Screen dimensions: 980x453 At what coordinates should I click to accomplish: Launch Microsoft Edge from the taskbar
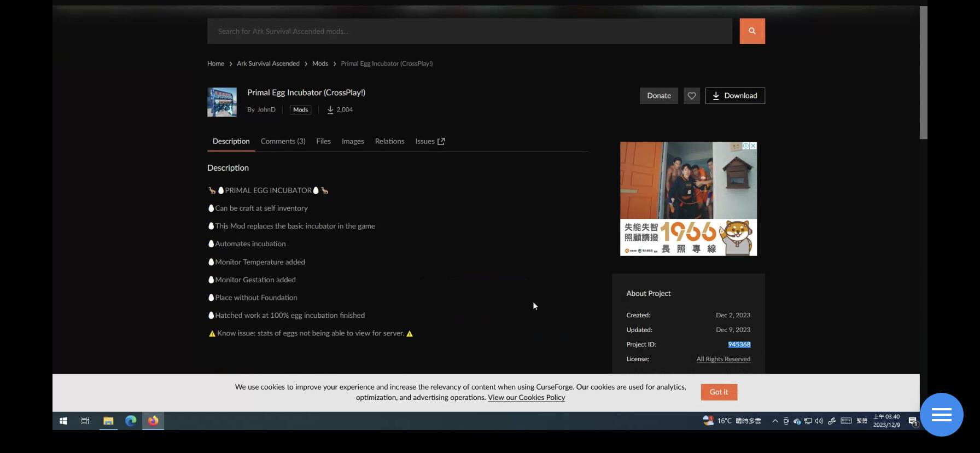[x=131, y=421]
